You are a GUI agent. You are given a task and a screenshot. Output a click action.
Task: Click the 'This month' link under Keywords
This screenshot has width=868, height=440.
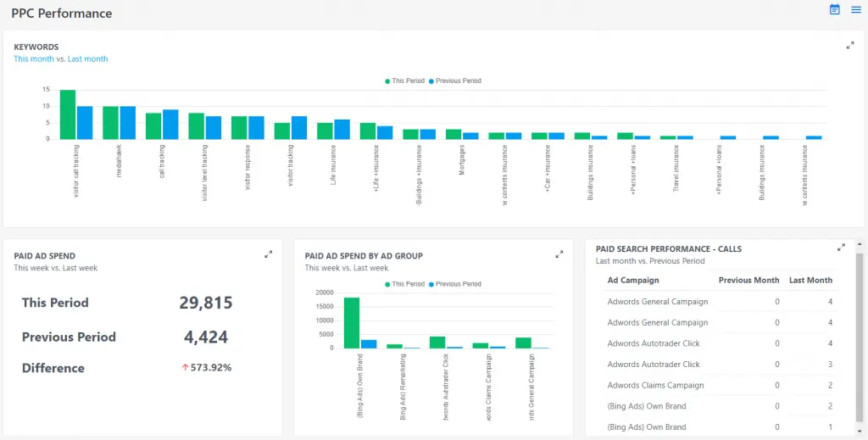pos(34,58)
